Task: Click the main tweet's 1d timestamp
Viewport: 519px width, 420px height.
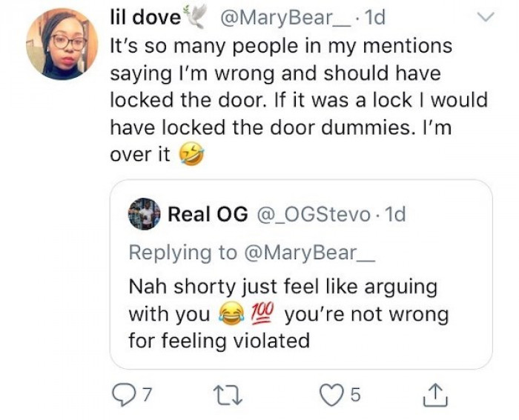Action: point(374,17)
